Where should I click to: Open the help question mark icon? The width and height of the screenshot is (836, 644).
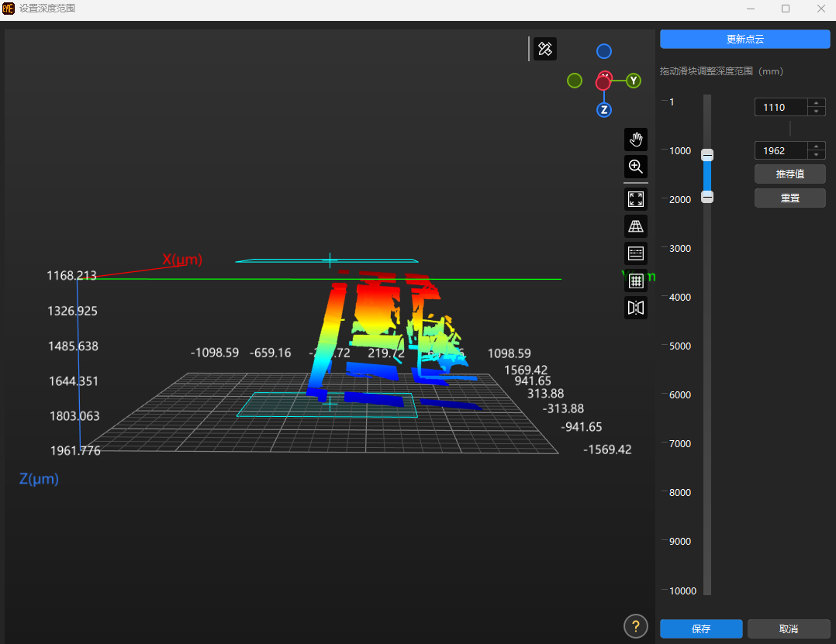coord(636,626)
